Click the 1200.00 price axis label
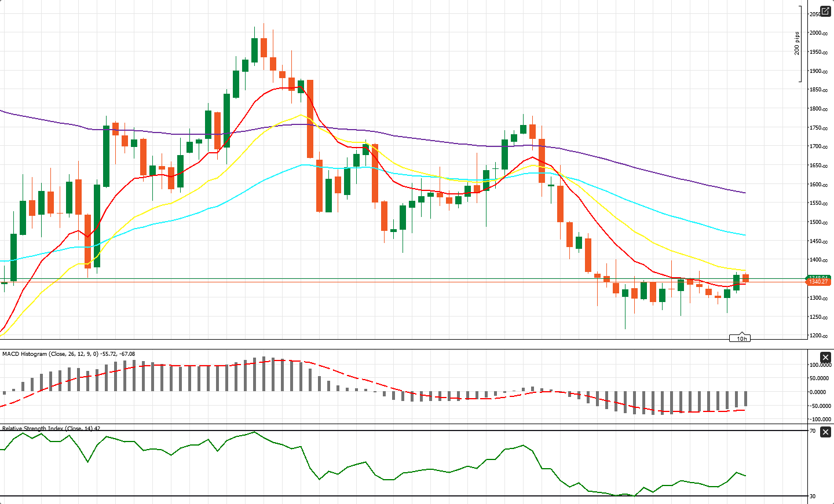 point(818,336)
